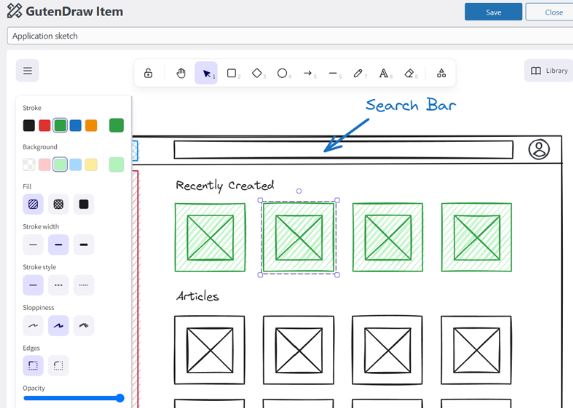The height and width of the screenshot is (408, 573).
Task: Open the hamburger main menu
Action: (27, 70)
